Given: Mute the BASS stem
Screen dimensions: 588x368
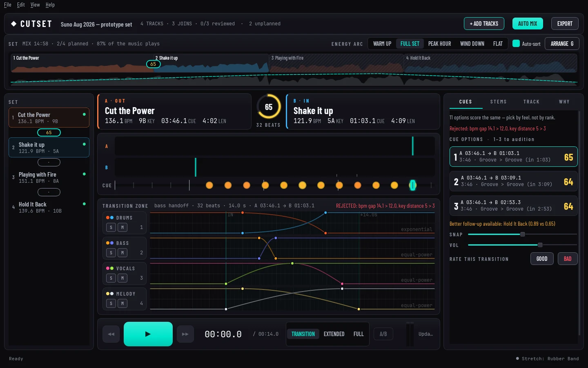Looking at the screenshot, I should tap(122, 253).
